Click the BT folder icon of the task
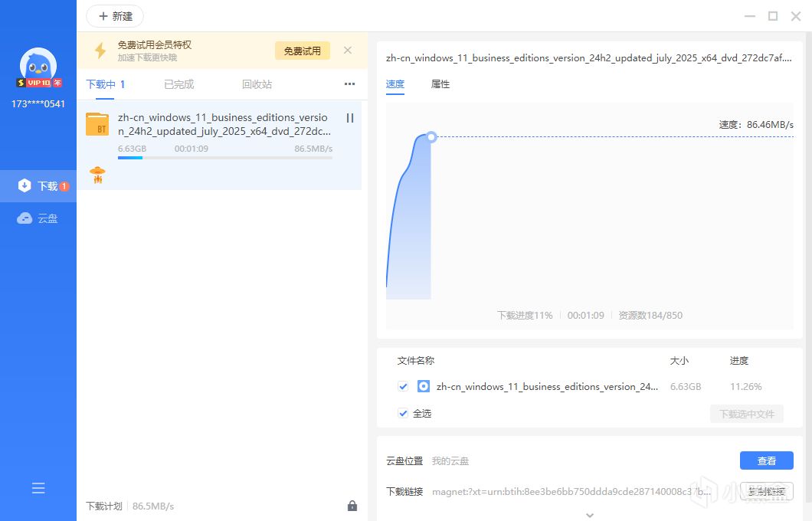 [97, 124]
